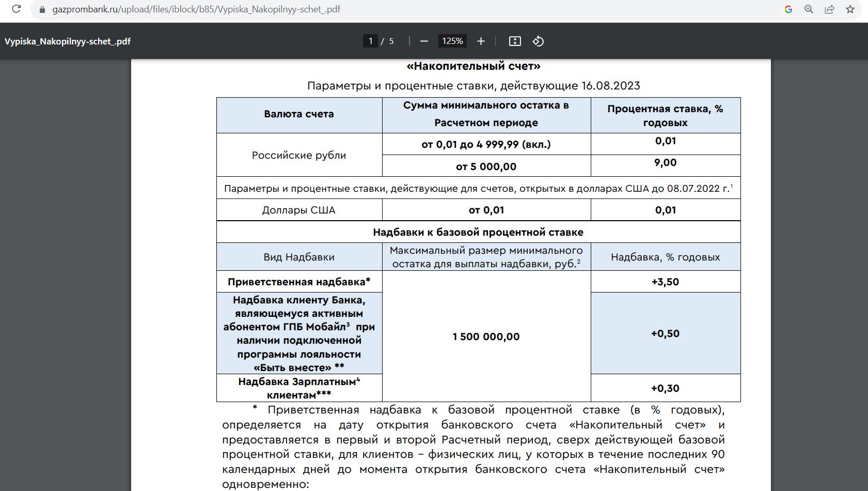Select the gazprombank.ru URL in address bar
The image size is (868, 491).
(x=196, y=9)
